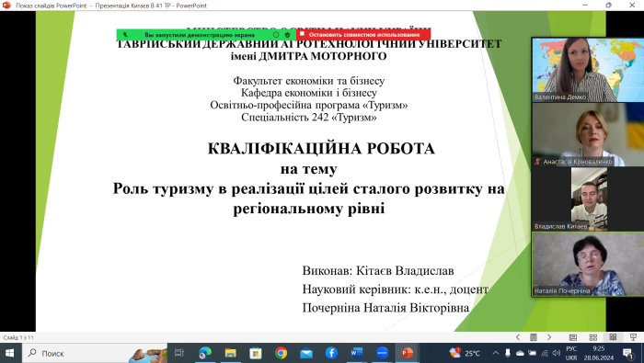
Task: Switch to Word on the taskbar
Action: 357,353
